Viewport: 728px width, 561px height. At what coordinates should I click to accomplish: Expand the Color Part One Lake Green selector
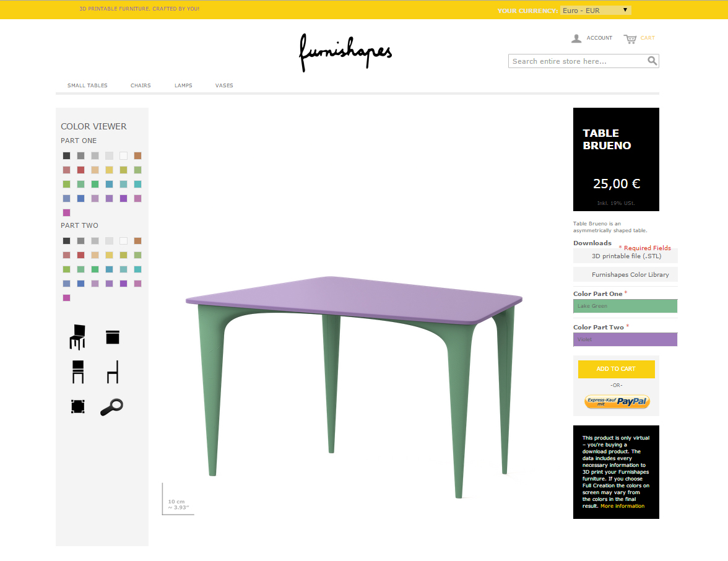[625, 306]
